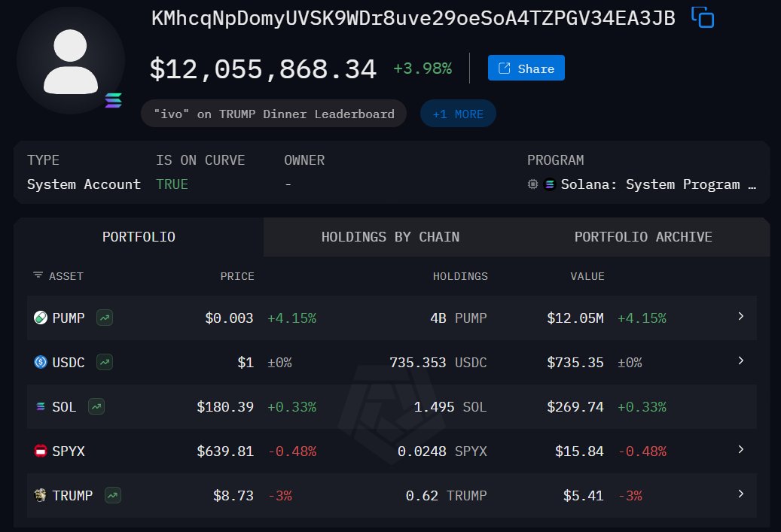
Task: Sort by the VALUE column header
Action: tap(587, 276)
